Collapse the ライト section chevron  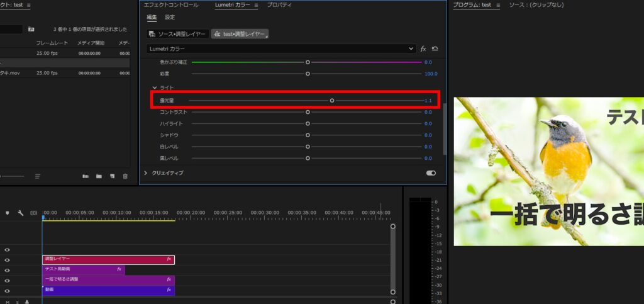click(155, 87)
